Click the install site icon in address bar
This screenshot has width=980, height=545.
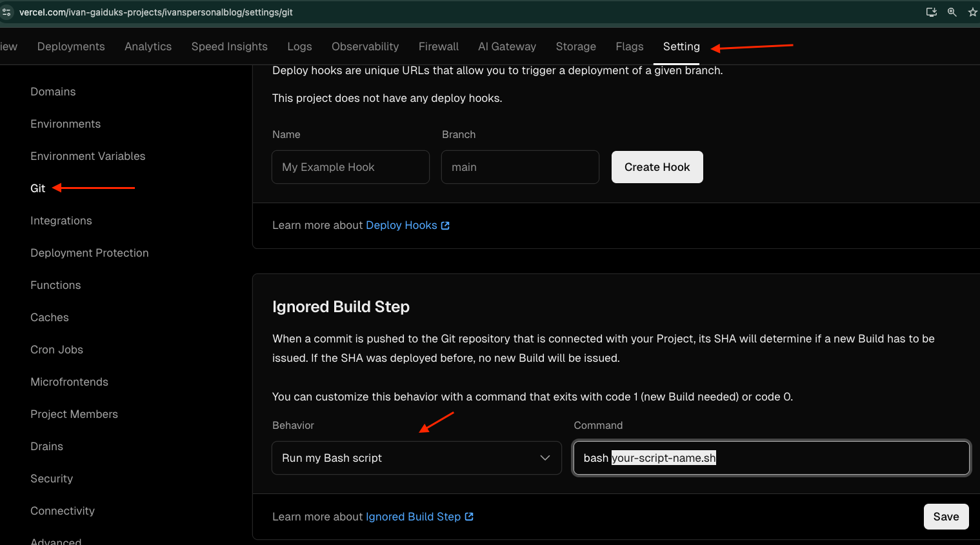point(931,12)
